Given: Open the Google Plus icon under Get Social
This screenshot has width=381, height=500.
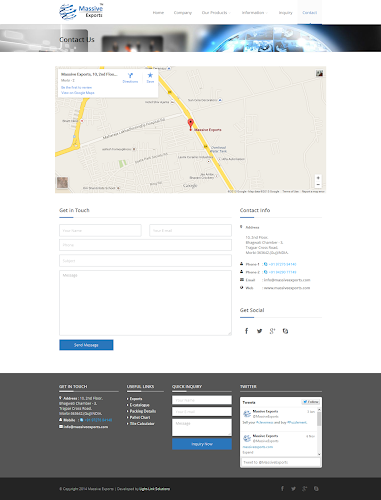Looking at the screenshot, I should pyautogui.click(x=272, y=331).
